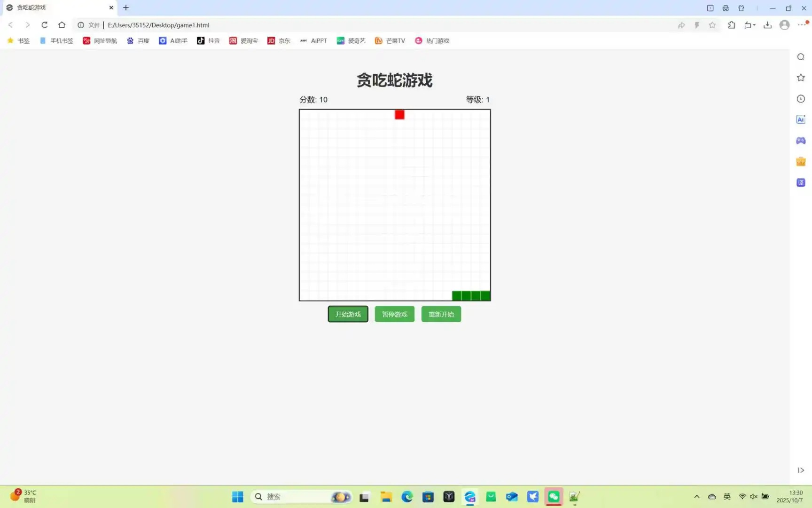Expand the browser profile menu

click(784, 25)
